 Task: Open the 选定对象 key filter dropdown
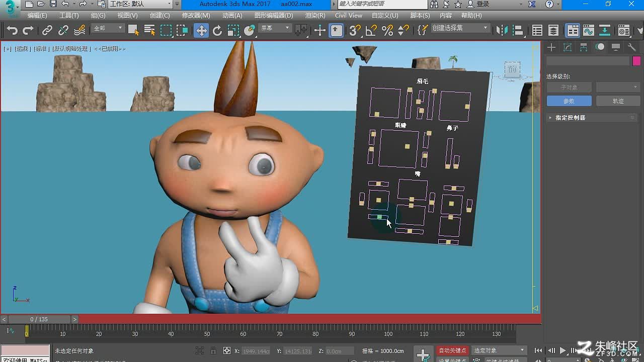(499, 350)
